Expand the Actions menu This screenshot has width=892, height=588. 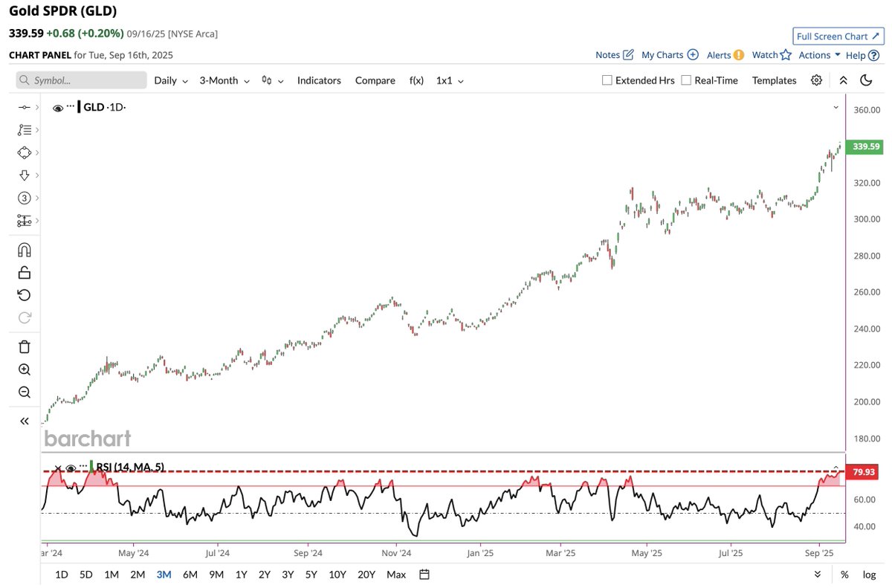[x=819, y=55]
